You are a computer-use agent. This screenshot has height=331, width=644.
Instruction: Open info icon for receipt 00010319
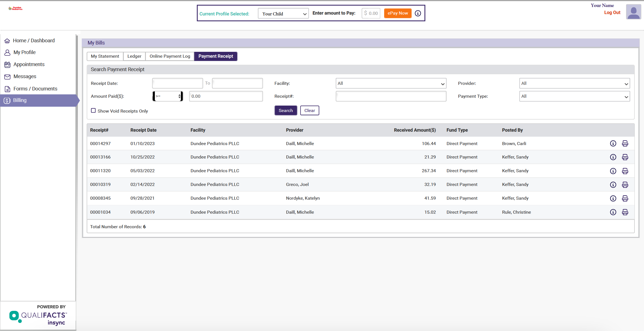613,185
